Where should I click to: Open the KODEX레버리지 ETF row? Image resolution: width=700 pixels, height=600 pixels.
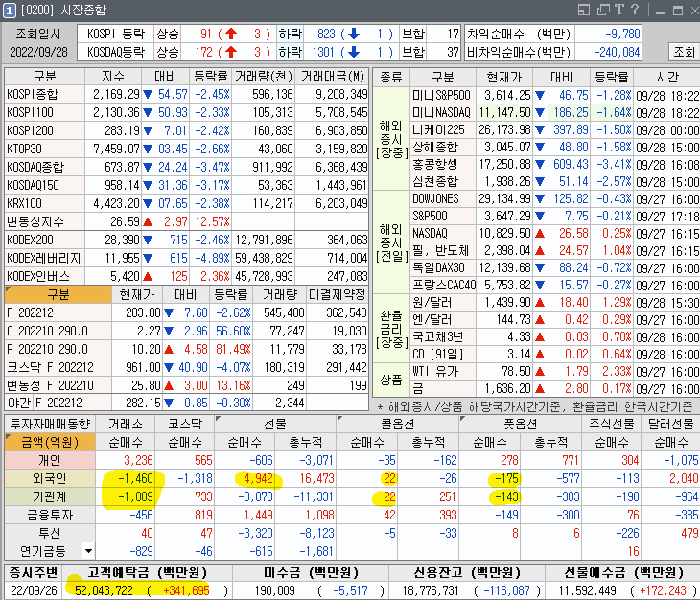tap(44, 258)
